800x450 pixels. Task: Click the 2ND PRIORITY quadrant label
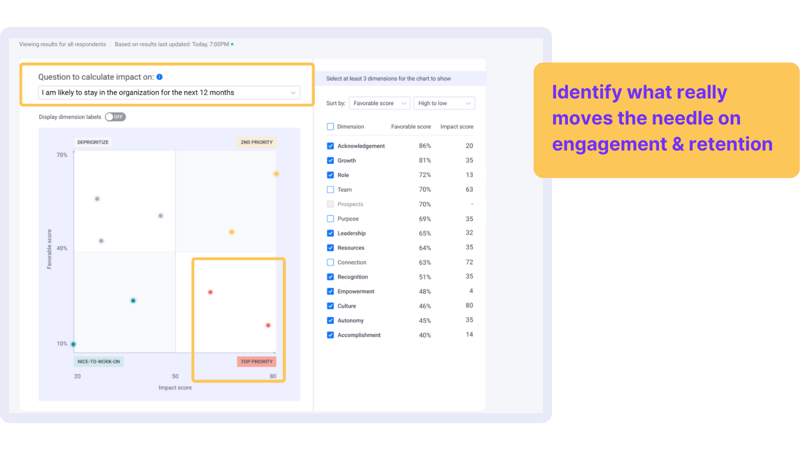click(257, 142)
